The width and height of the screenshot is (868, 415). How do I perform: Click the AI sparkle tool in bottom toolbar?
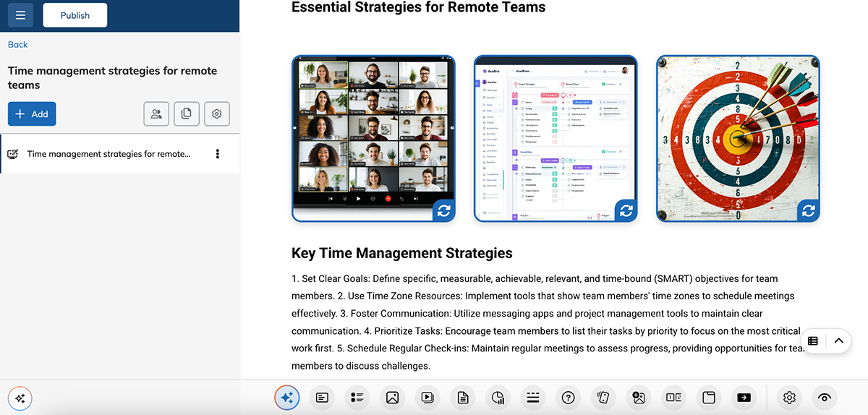tap(286, 397)
